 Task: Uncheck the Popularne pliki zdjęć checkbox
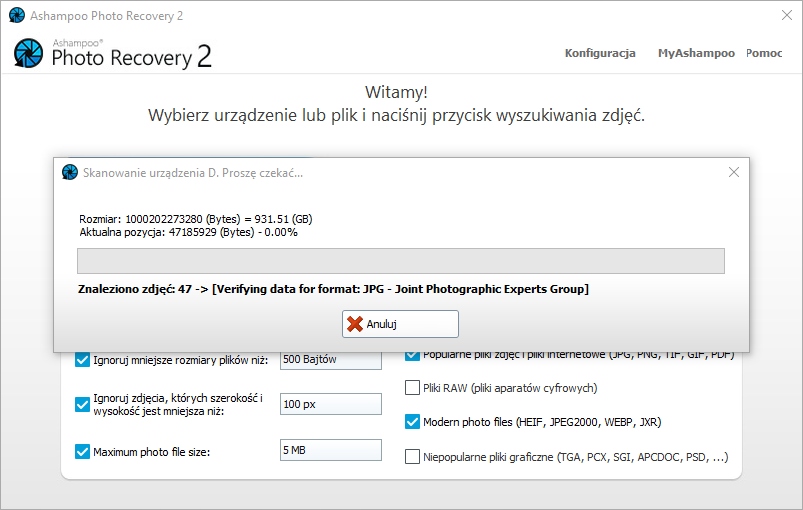click(x=412, y=355)
